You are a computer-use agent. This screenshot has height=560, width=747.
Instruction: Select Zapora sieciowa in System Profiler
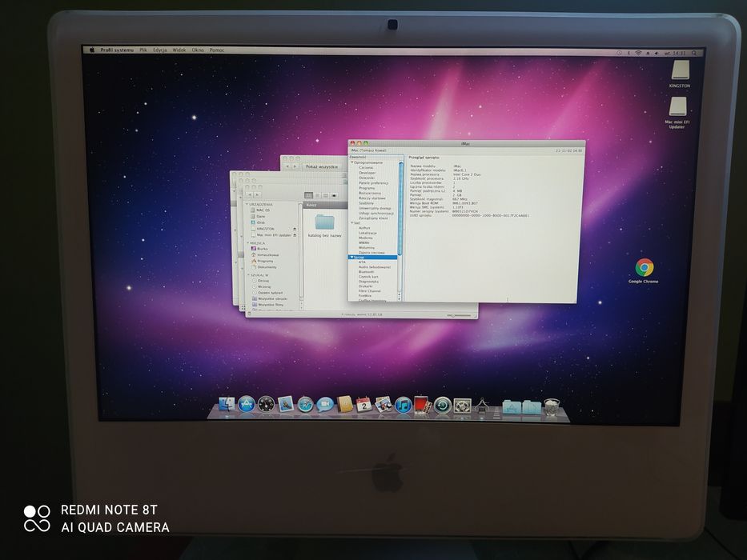(x=371, y=252)
